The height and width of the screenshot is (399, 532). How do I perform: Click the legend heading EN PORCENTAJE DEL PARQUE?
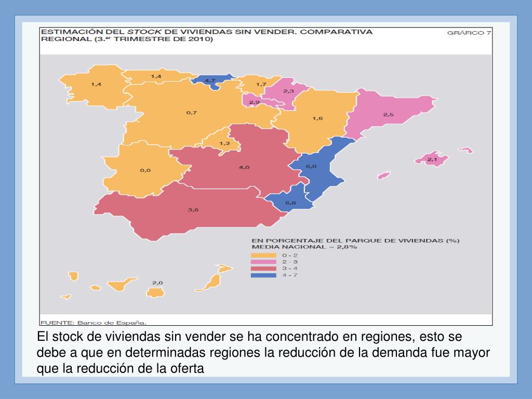[x=355, y=241]
